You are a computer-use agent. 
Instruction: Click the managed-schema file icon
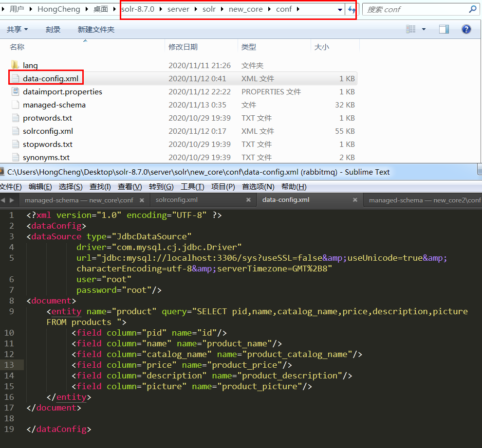point(16,105)
